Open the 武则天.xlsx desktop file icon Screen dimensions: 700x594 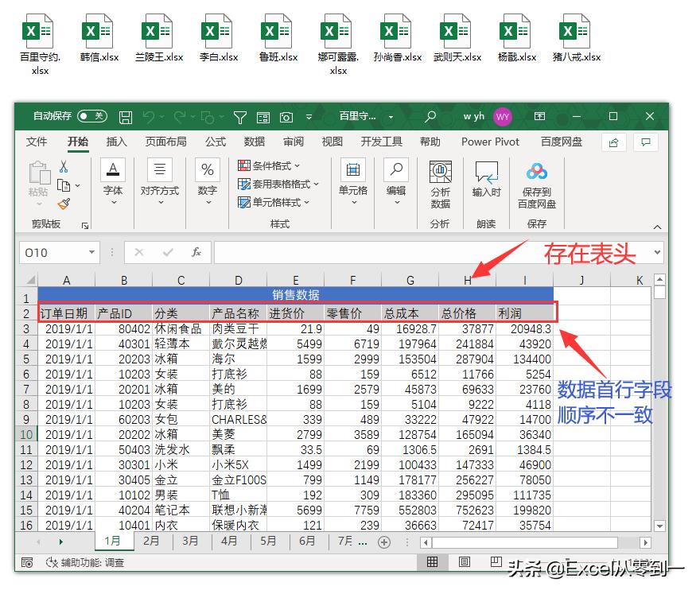coord(456,33)
